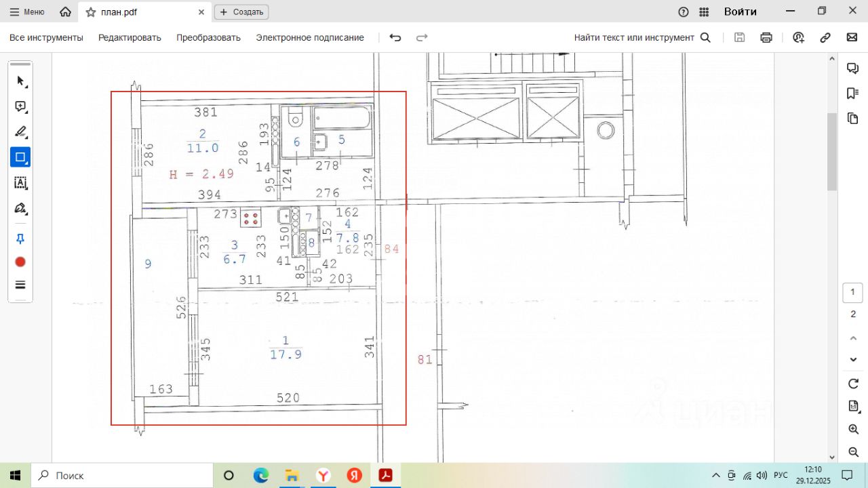Toggle the pin on the tools panel
868x488 pixels.
coord(20,239)
